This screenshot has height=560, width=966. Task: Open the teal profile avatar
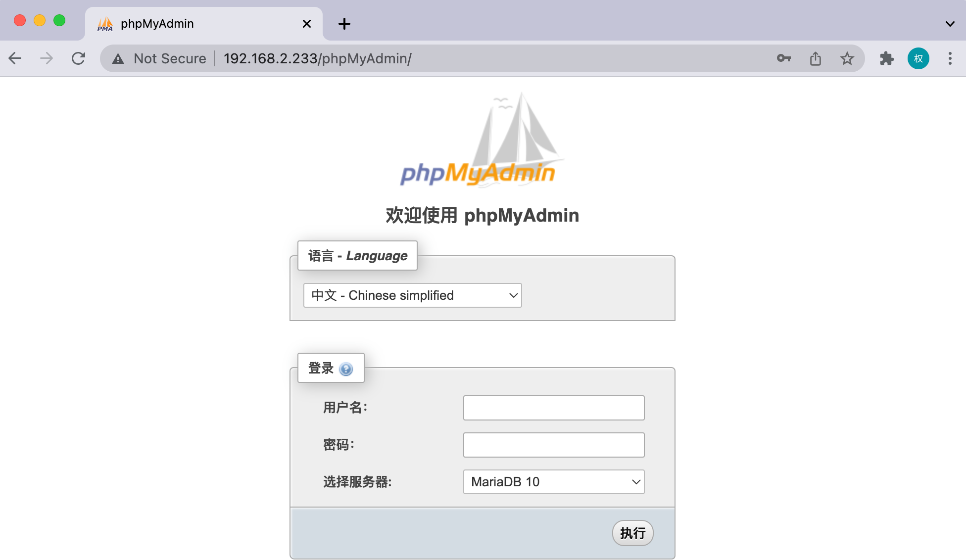click(918, 58)
